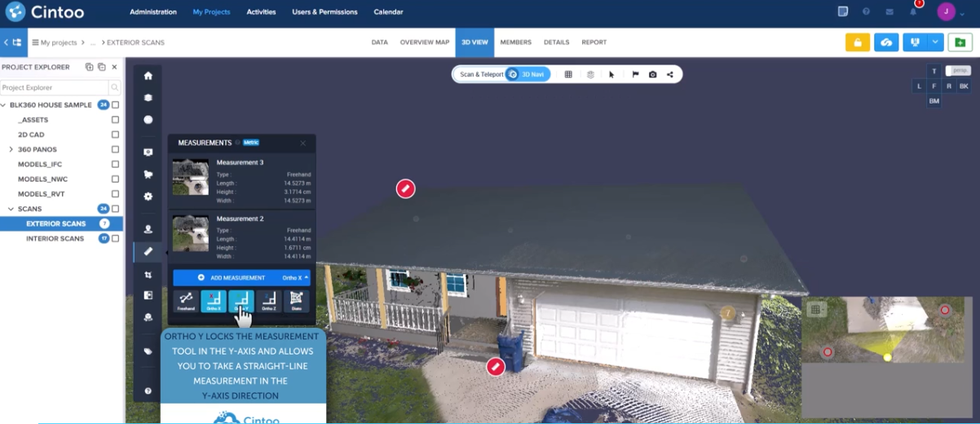Toggle the perspective view switch
Screen dimensions: 980x424
point(958,71)
